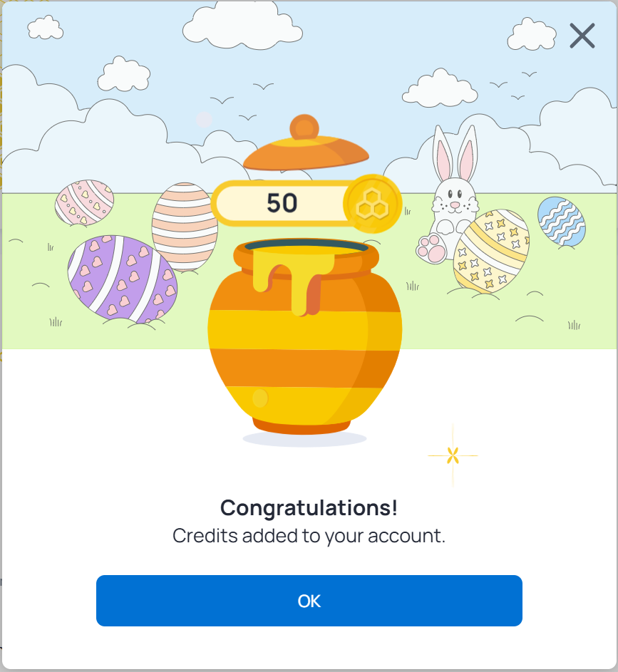Click the small cloud beside the X

532,33
